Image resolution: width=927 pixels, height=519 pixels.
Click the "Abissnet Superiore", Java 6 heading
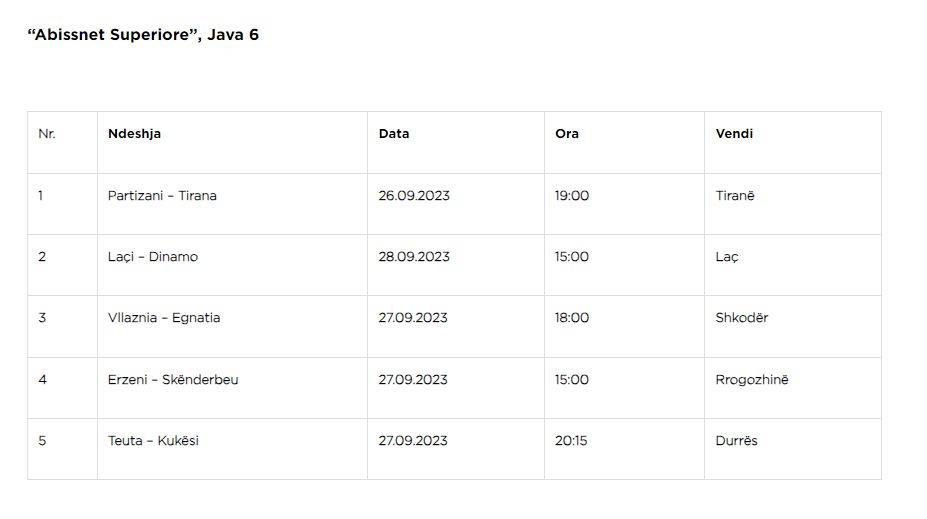click(143, 35)
